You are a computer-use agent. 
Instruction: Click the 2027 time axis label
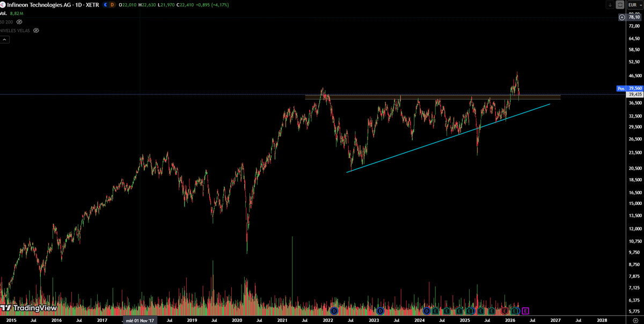[555, 320]
